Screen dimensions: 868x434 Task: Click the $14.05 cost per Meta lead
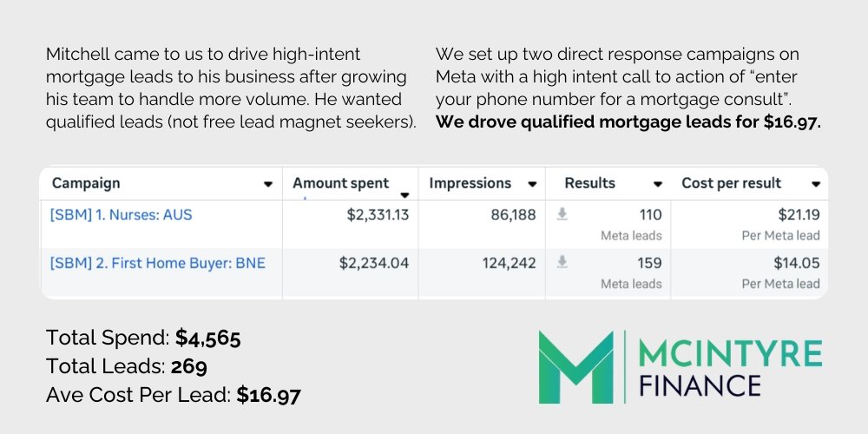[797, 263]
